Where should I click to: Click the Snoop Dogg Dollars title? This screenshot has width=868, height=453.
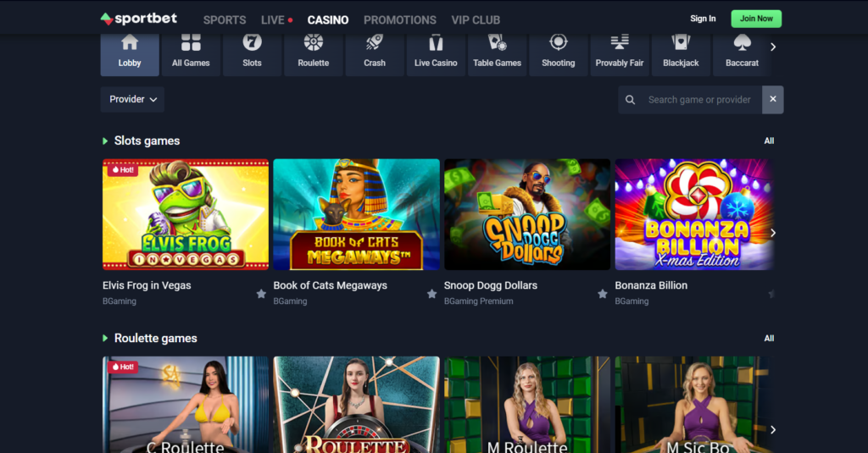491,285
